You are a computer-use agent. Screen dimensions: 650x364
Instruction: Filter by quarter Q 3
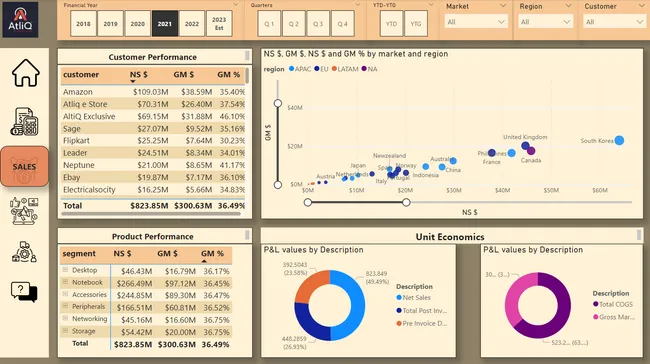pos(318,24)
